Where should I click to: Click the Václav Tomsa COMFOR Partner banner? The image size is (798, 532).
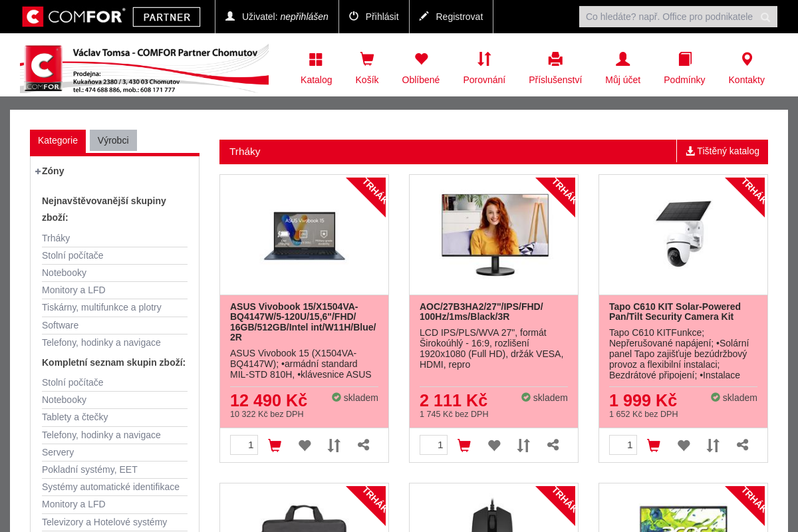pos(144,69)
